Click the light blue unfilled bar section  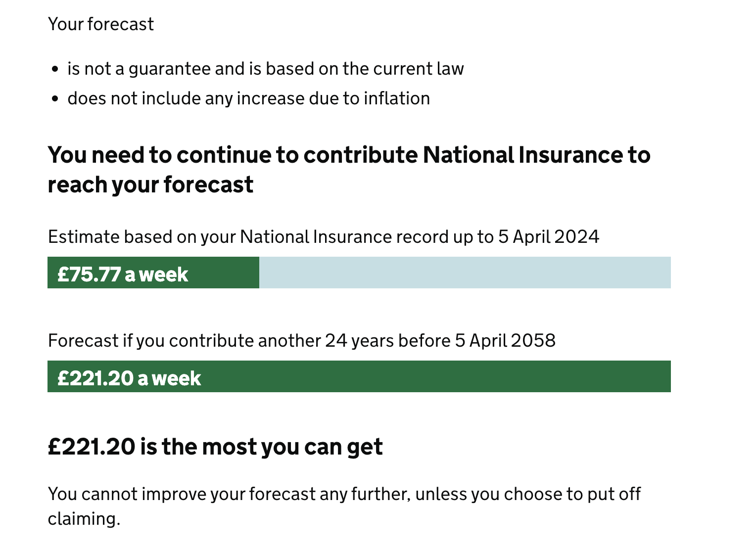click(x=465, y=273)
